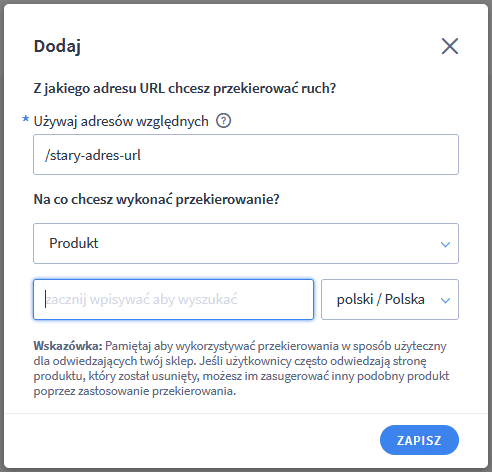
Task: Click the Dodaj dialog title
Action: pos(57,46)
